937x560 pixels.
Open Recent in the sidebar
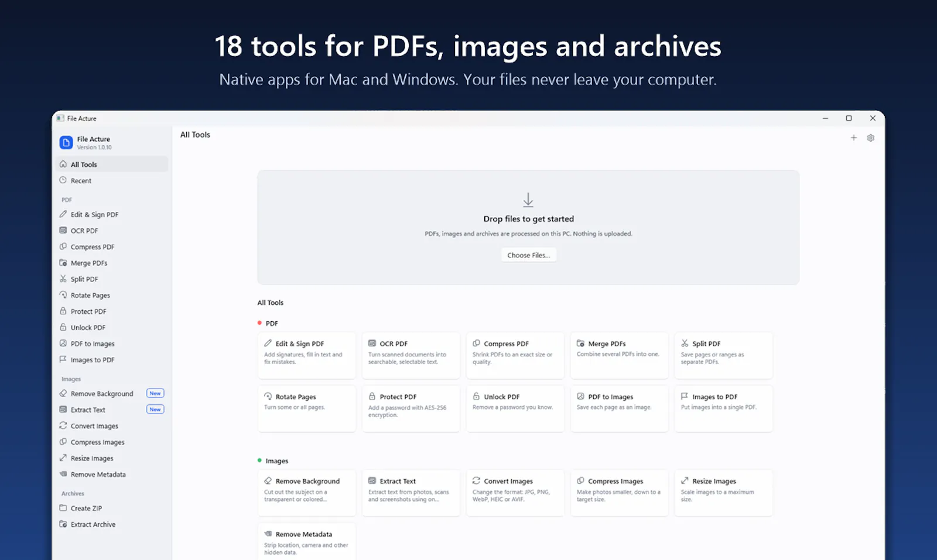tap(112, 181)
